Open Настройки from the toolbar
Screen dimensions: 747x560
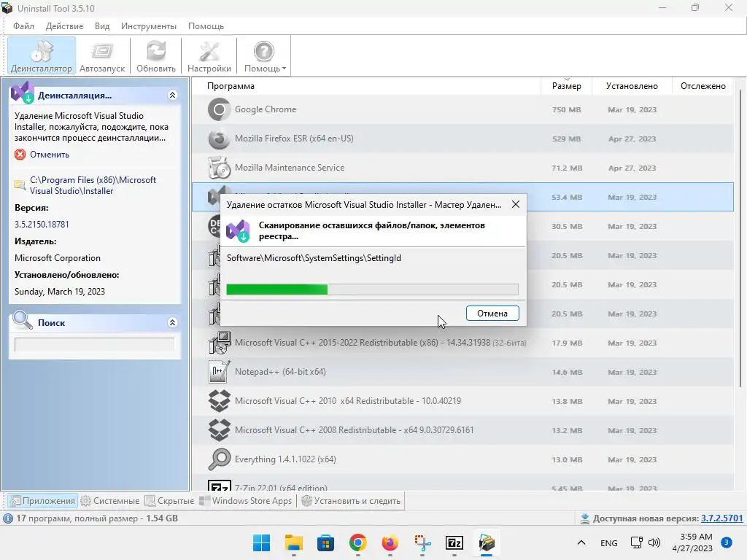(x=209, y=55)
